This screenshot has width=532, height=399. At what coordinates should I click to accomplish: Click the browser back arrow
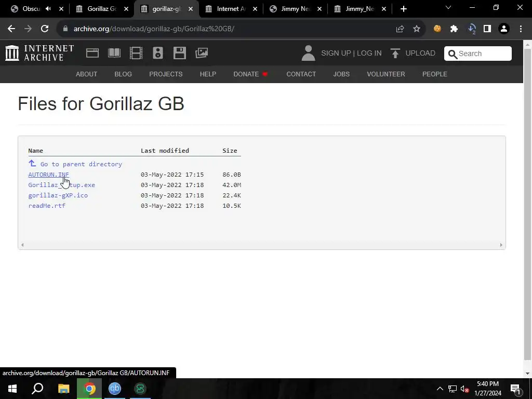coord(11,29)
